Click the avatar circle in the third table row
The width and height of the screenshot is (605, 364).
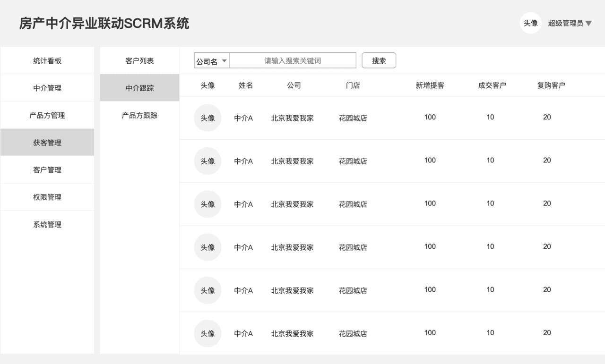tap(207, 204)
